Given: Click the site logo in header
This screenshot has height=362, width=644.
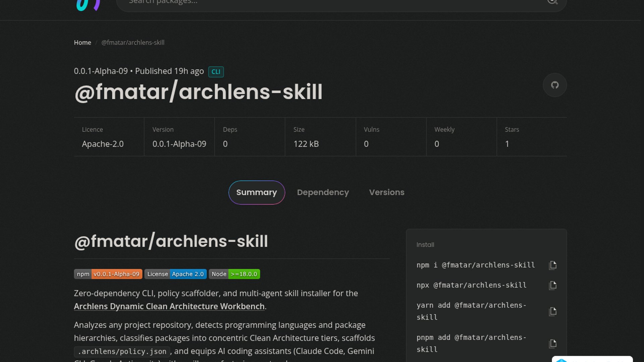Looking at the screenshot, I should pyautogui.click(x=88, y=5).
